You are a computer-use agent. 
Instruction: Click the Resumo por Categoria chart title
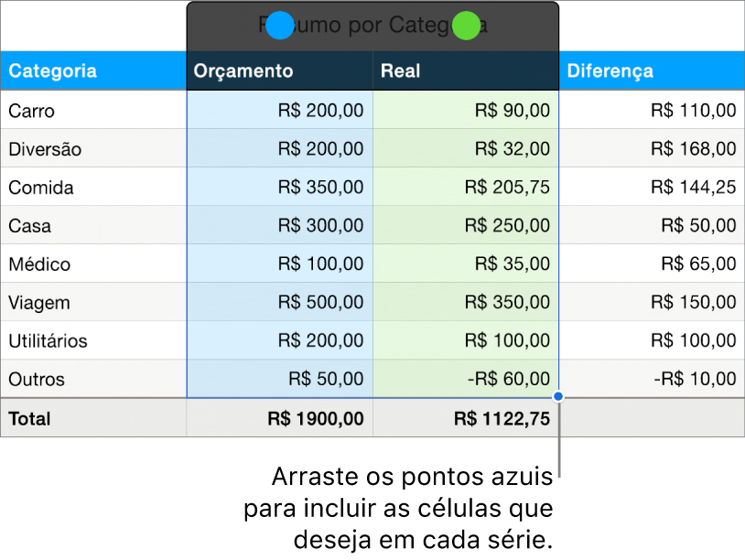[372, 26]
